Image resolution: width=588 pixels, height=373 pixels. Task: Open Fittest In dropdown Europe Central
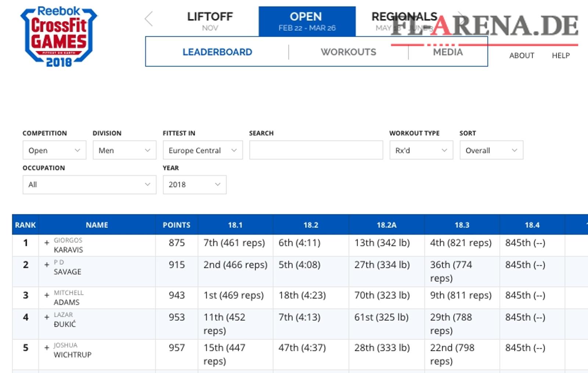(x=202, y=150)
